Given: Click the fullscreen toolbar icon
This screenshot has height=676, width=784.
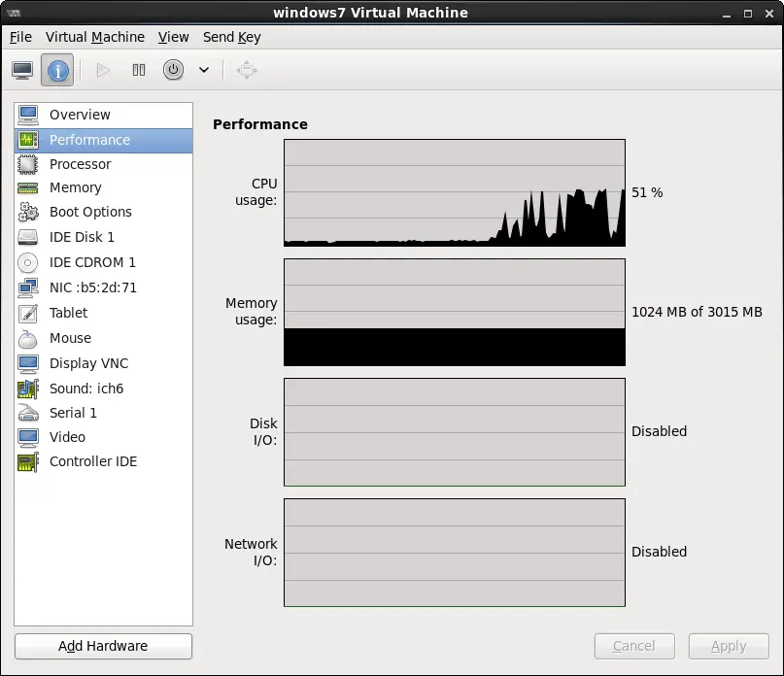Looking at the screenshot, I should click(247, 70).
